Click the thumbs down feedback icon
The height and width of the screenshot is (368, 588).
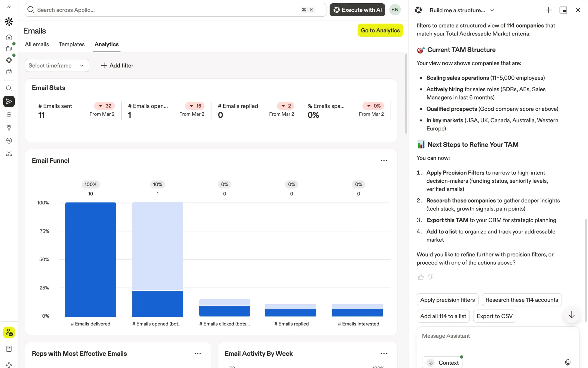430,277
